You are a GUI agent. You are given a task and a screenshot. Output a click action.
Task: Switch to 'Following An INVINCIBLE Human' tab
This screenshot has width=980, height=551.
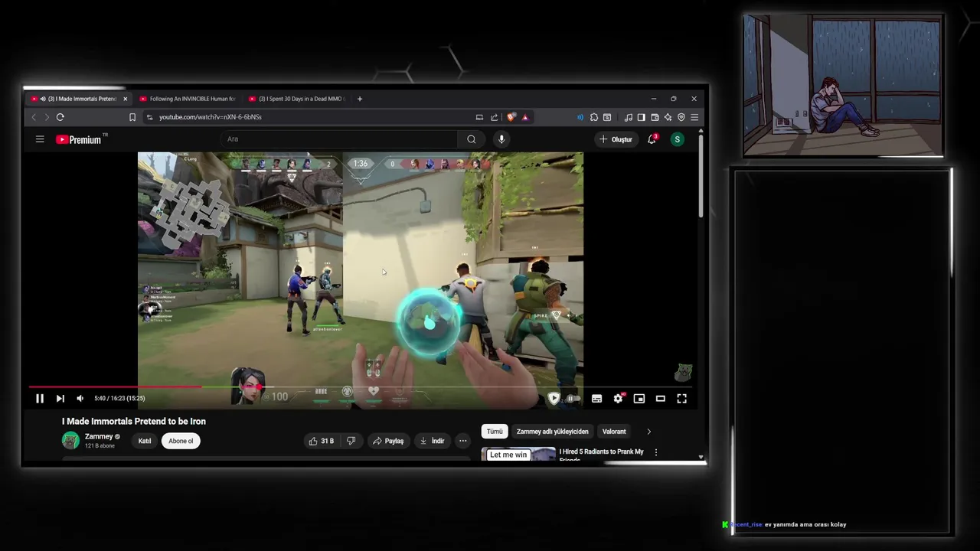point(188,99)
